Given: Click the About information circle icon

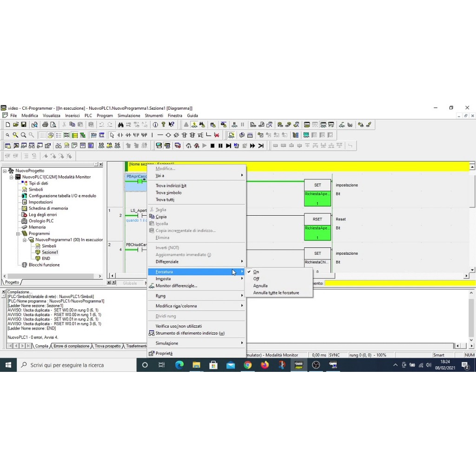Looking at the screenshot, I should coord(155,125).
